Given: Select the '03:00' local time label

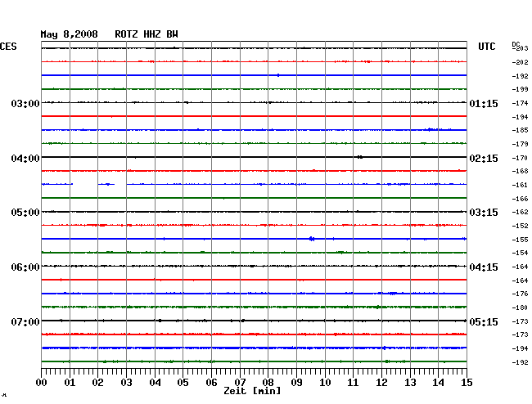Looking at the screenshot, I should [25, 103].
